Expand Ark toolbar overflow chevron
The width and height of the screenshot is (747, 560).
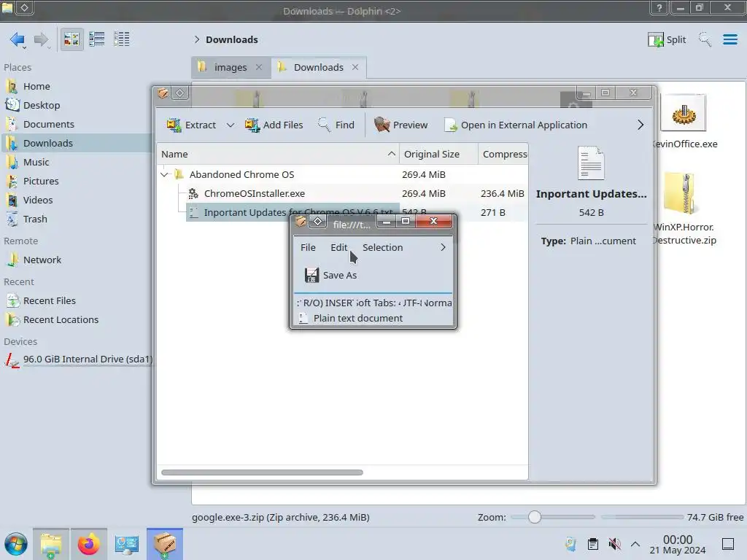pos(640,125)
